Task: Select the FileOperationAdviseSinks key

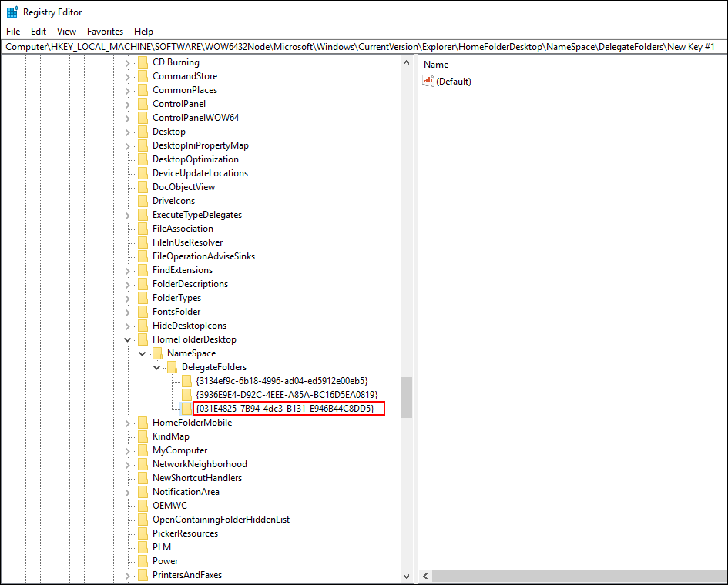Action: coord(203,256)
